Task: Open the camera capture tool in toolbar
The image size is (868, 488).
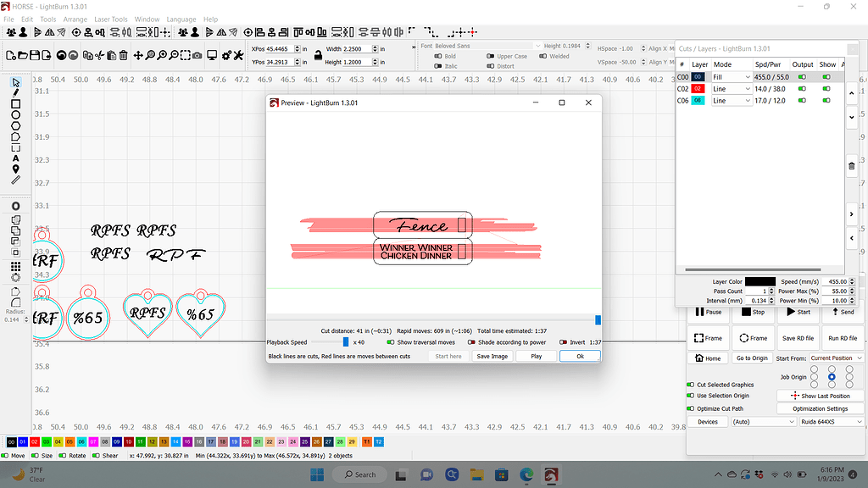Action: (x=197, y=56)
